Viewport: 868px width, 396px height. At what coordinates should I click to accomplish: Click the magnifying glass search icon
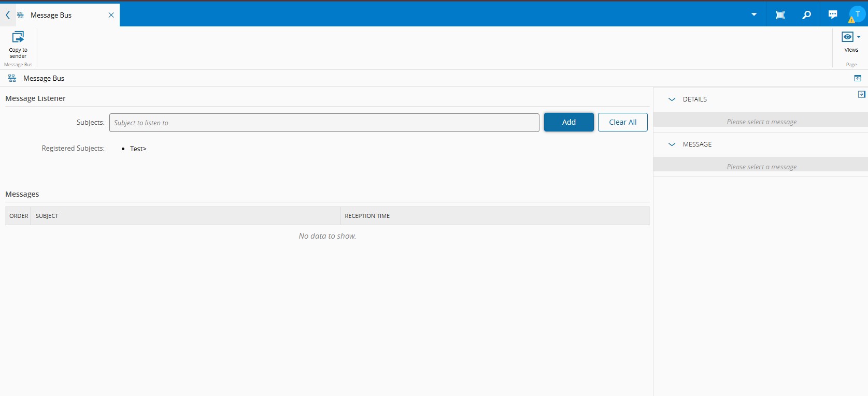(x=806, y=15)
